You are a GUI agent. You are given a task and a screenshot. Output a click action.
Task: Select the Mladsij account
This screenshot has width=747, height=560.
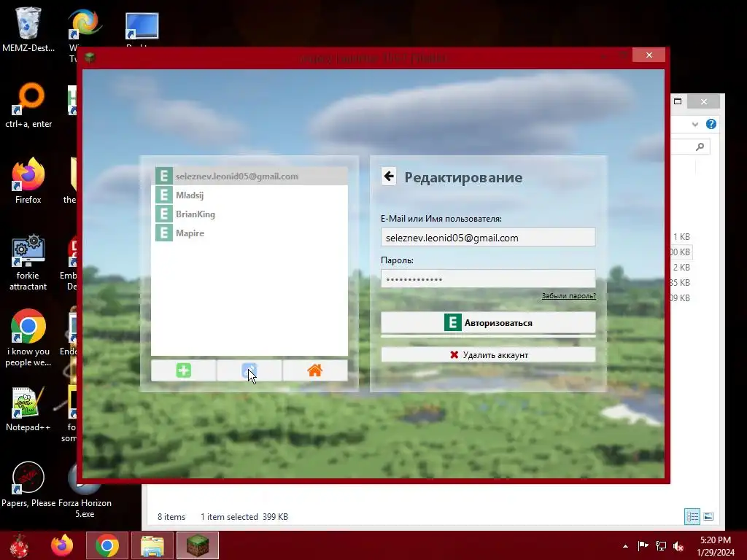[x=249, y=195]
